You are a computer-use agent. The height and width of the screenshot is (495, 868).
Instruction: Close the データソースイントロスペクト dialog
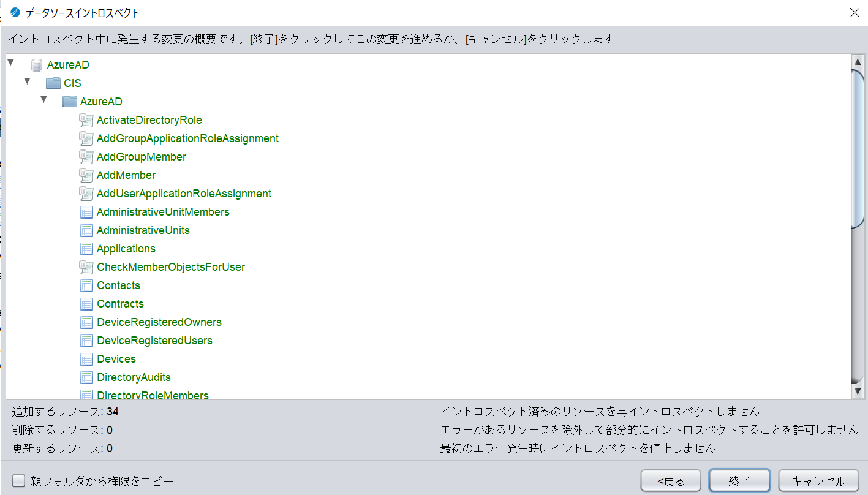coord(855,13)
